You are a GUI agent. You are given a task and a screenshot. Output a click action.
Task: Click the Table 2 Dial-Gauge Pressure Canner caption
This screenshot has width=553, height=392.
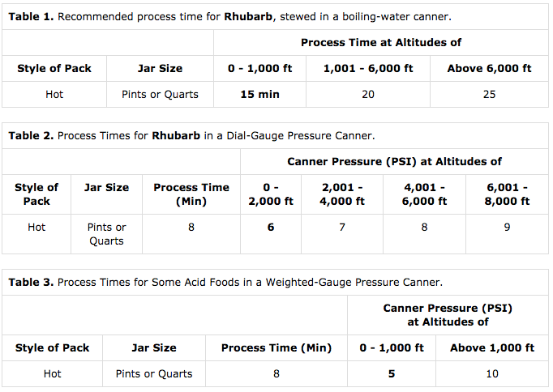[x=191, y=135]
